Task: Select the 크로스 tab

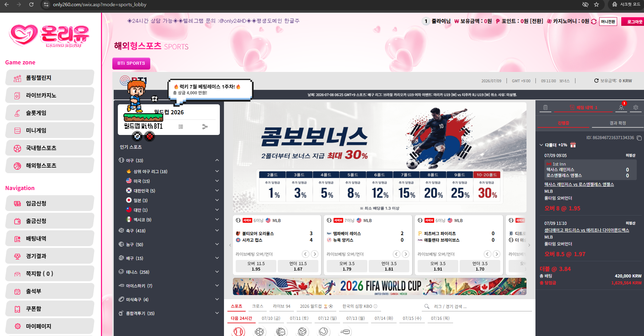Action: tap(258, 306)
